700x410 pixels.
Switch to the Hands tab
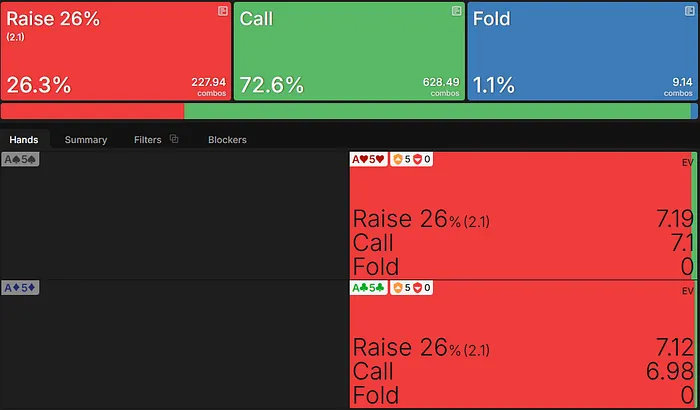[23, 140]
